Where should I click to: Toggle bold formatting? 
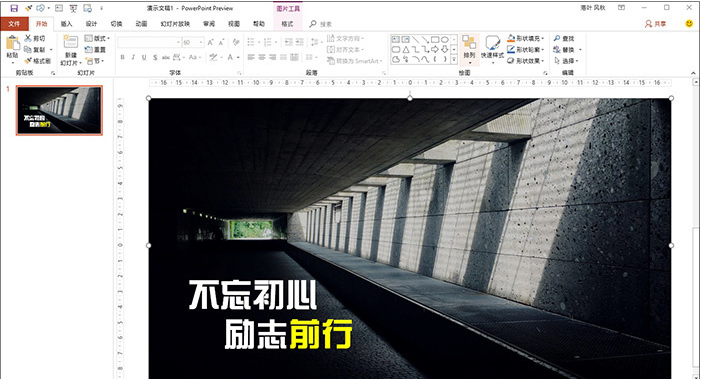click(x=122, y=57)
